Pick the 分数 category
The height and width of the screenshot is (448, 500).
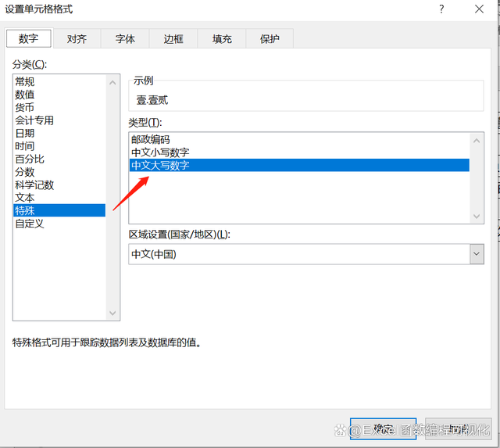[x=59, y=172]
